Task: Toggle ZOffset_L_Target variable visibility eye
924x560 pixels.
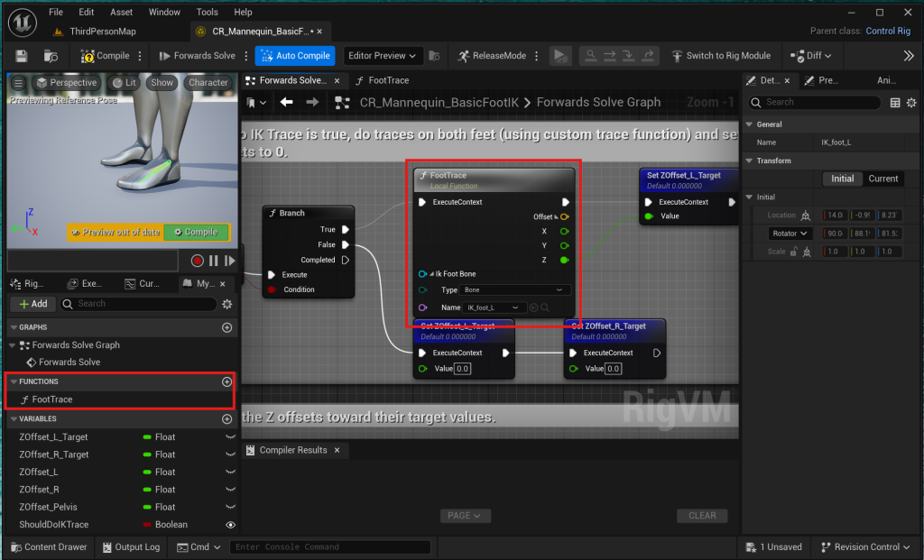Action: (x=230, y=437)
